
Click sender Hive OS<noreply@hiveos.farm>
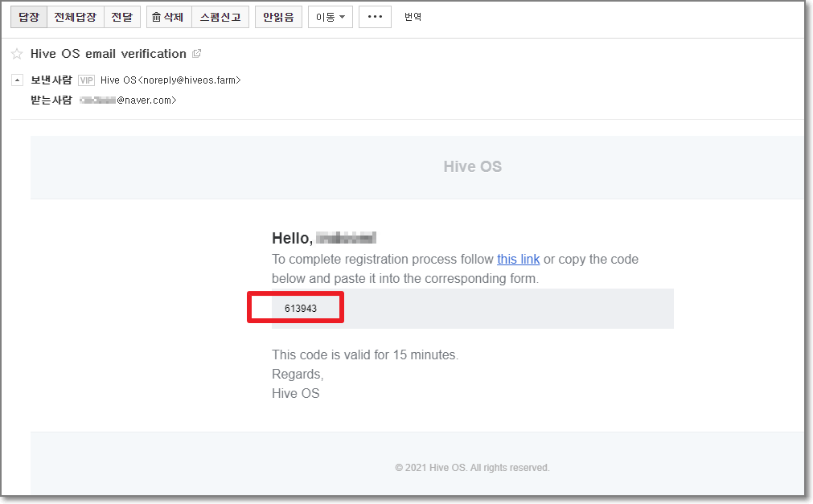click(170, 80)
